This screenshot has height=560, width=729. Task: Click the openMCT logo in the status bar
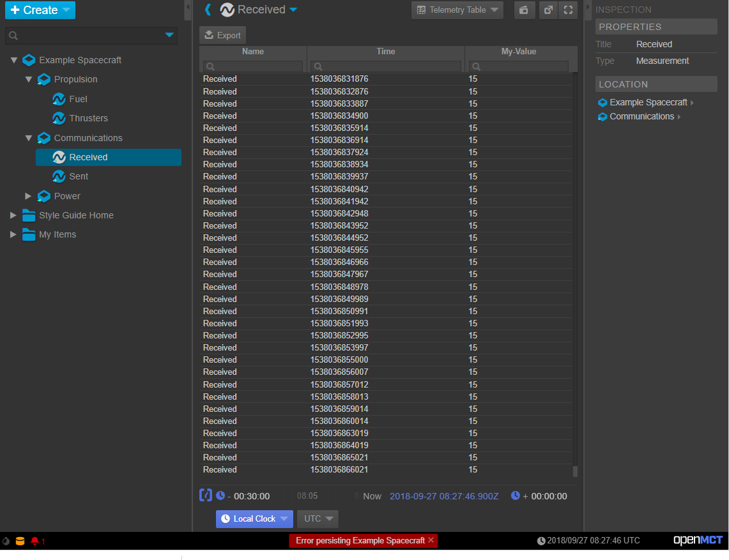pyautogui.click(x=697, y=540)
